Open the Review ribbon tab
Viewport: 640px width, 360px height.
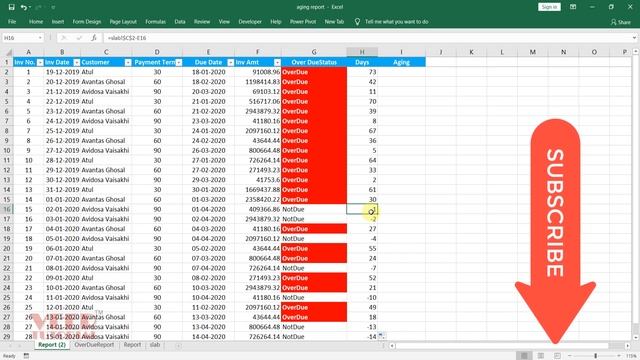pos(202,22)
